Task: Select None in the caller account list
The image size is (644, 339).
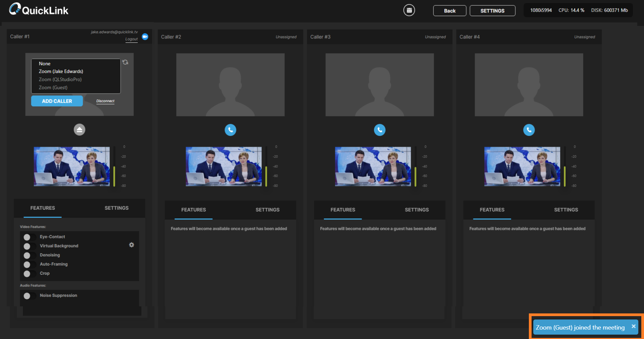Action: coord(44,64)
